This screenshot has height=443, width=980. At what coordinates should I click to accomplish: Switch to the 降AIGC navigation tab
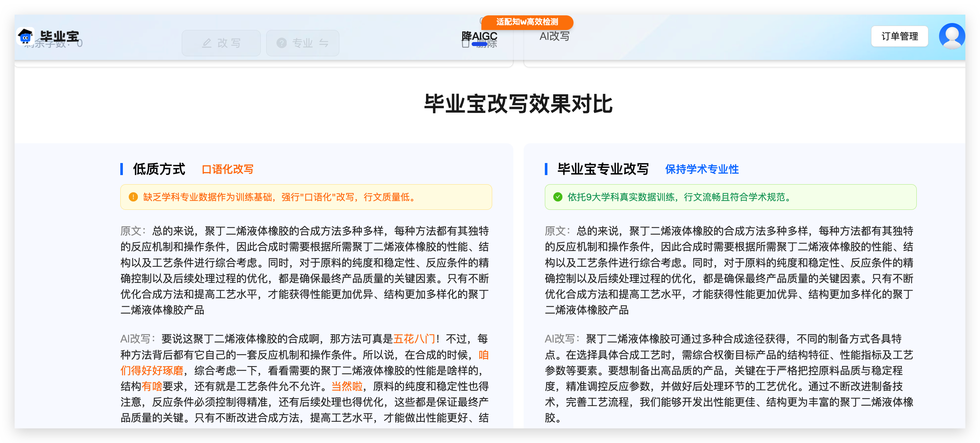tap(479, 36)
